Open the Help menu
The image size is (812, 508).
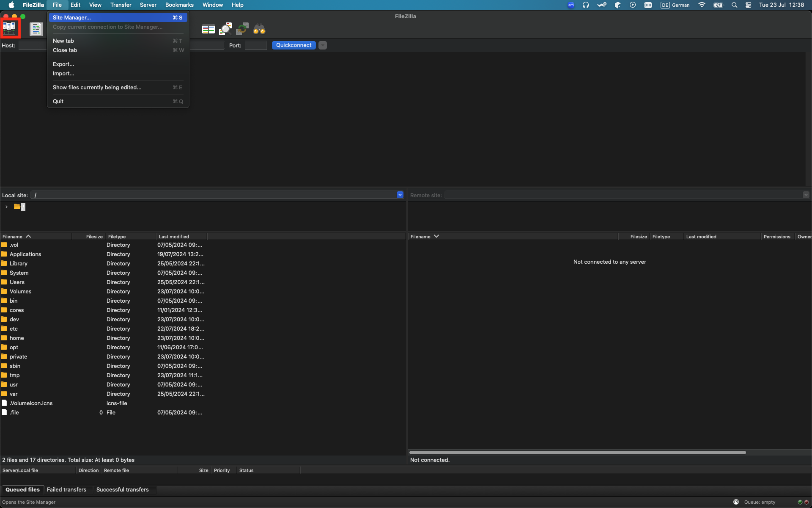pyautogui.click(x=237, y=5)
